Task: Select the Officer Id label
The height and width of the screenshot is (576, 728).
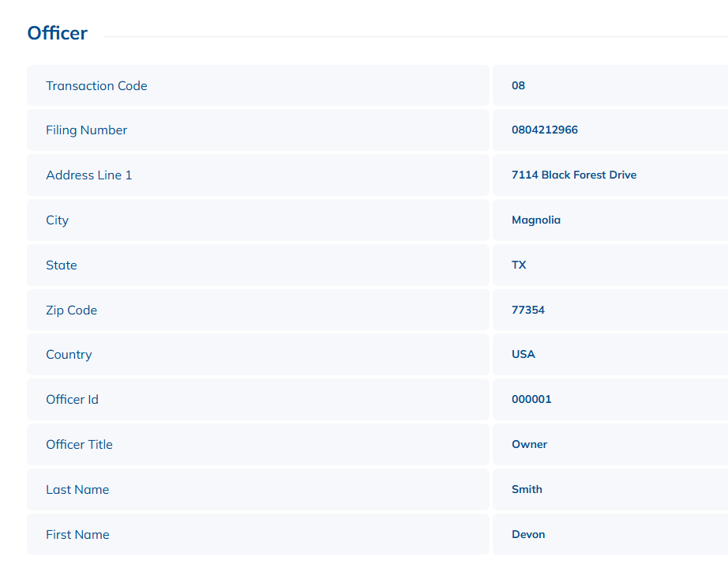Action: click(x=72, y=400)
